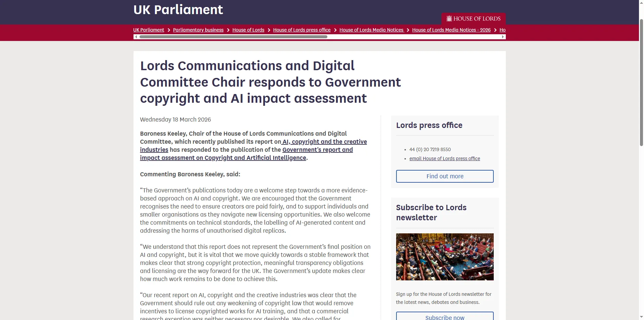Viewport: 644px width, 320px height.
Task: Click 'Commenting Baroness Keeley, said:' text
Action: (190, 174)
